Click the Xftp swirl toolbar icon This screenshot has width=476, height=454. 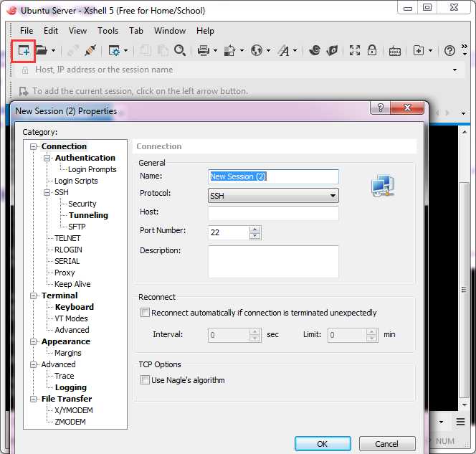tap(315, 50)
